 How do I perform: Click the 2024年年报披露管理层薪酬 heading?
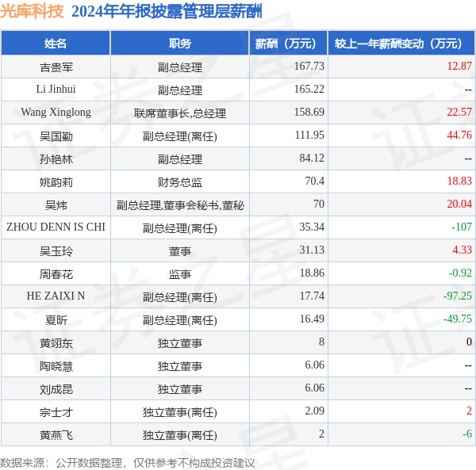167,12
